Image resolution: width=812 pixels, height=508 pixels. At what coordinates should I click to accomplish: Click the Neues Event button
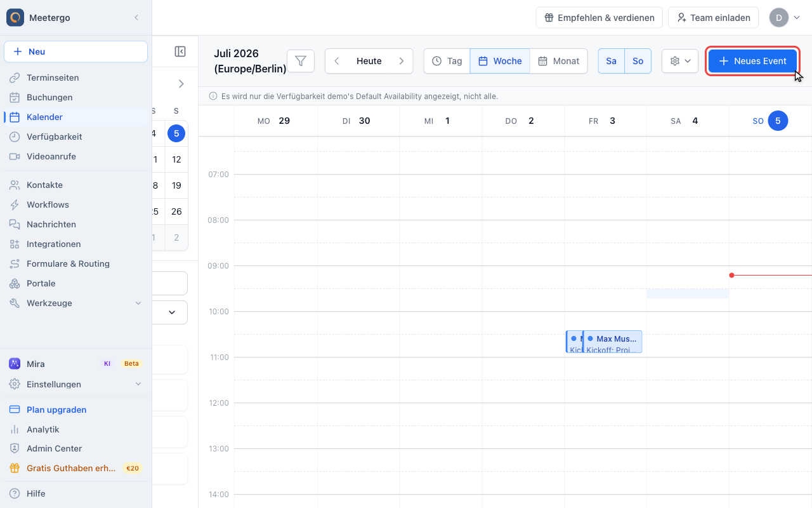pos(752,61)
